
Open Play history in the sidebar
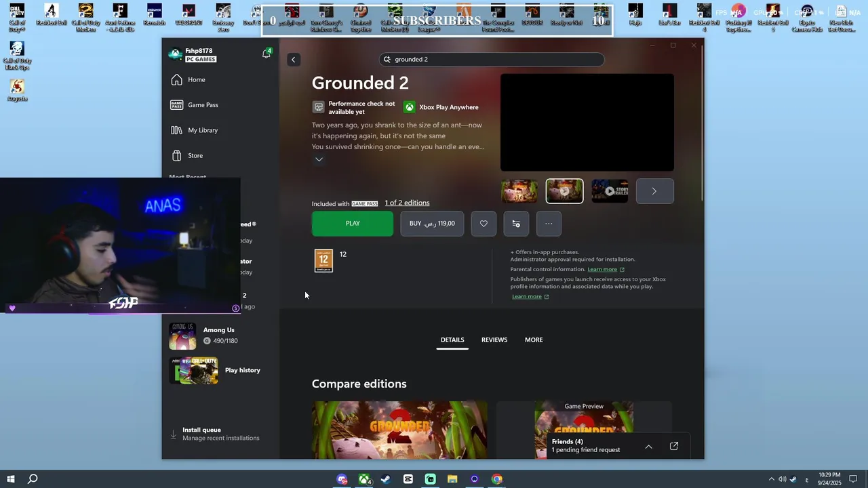coord(220,371)
